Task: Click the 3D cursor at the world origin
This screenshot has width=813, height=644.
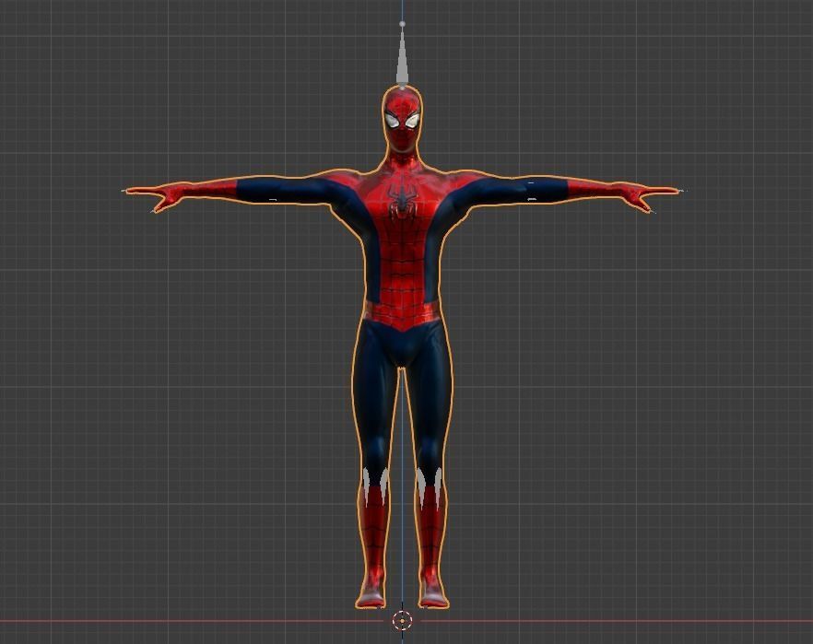Action: click(402, 620)
